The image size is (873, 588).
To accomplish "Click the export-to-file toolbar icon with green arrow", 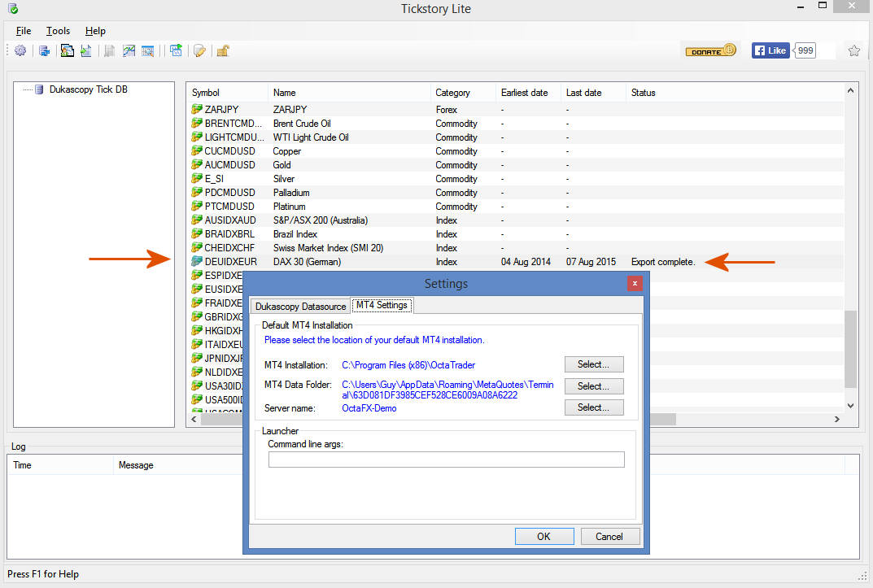I will pos(86,50).
